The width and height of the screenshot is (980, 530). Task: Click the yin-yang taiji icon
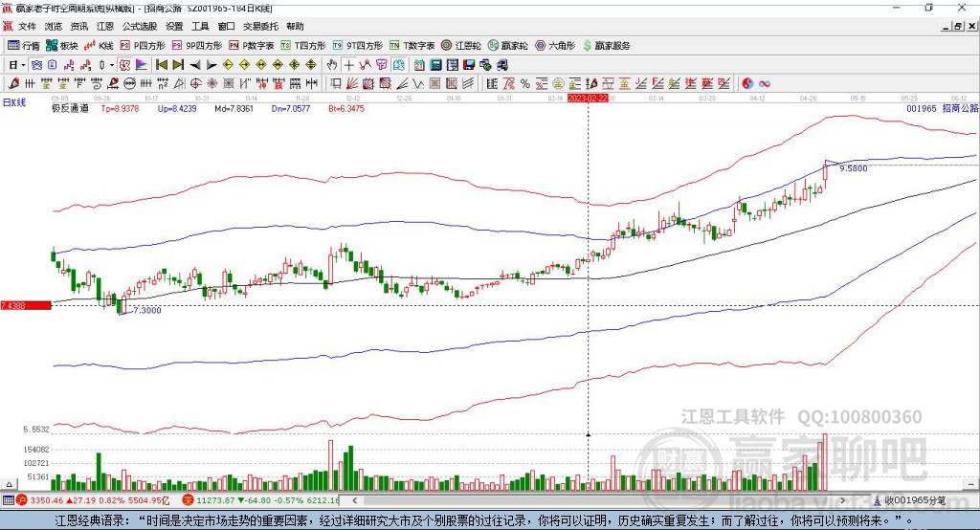[x=747, y=84]
